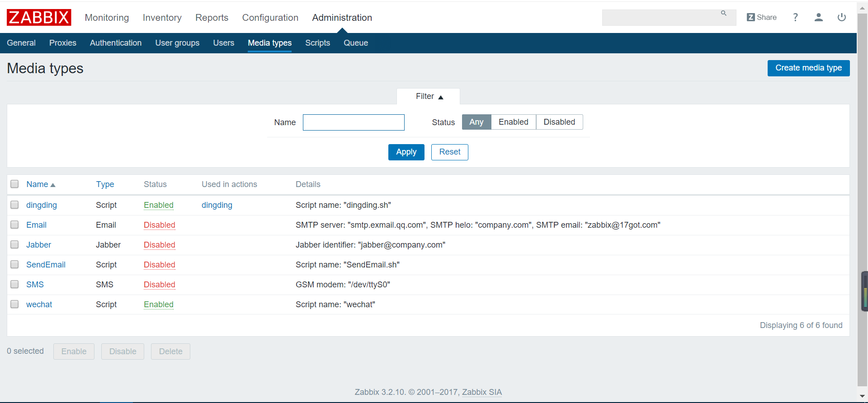Check the Email row checkbox
This screenshot has height=403, width=868.
click(14, 225)
